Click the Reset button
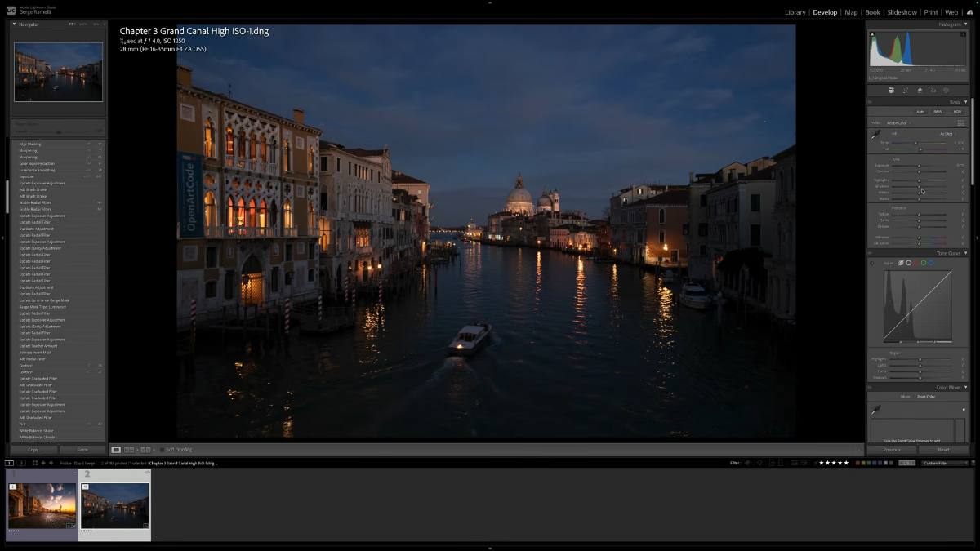Screen dimensions: 980x551 point(943,450)
